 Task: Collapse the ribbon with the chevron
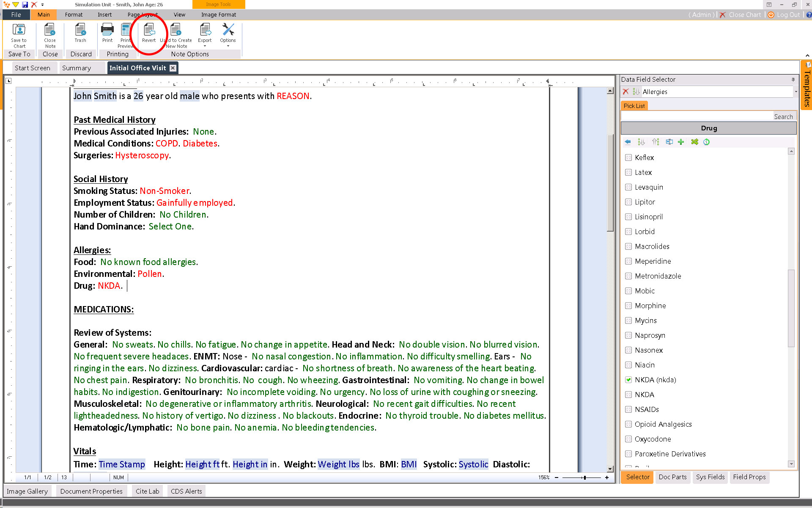tap(807, 55)
